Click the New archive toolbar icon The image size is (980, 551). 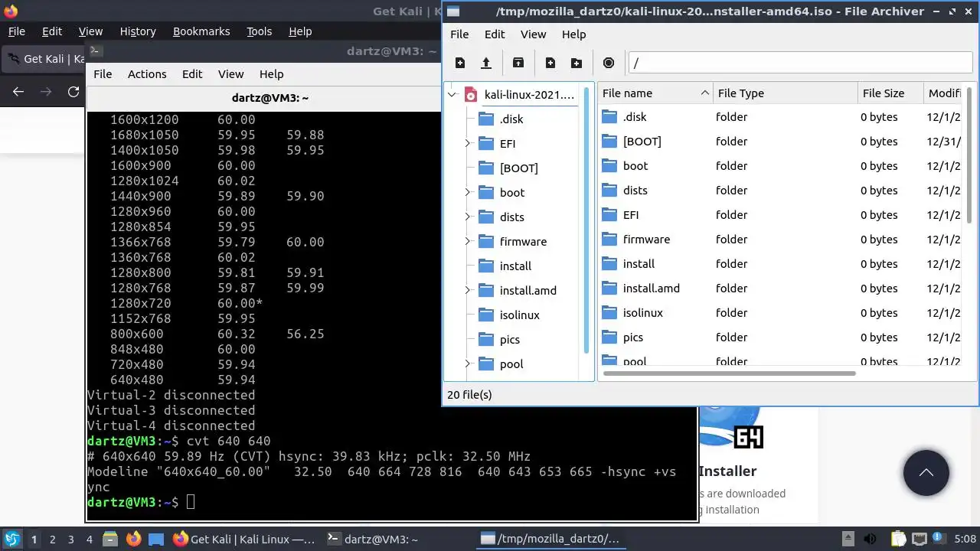pos(459,63)
